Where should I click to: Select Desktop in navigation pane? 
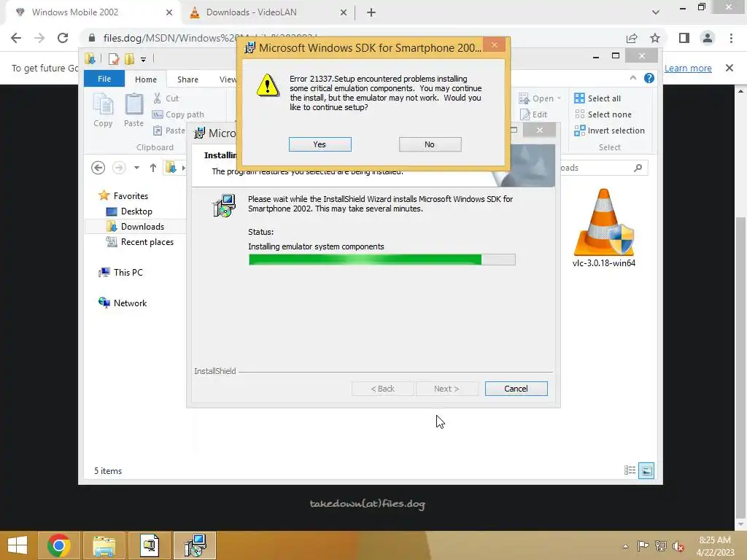[129, 211]
